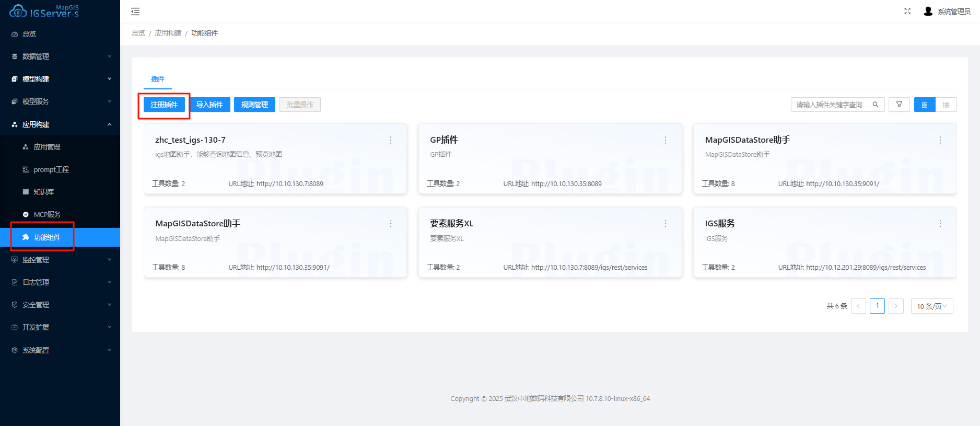This screenshot has height=426, width=980.
Task: Click the 注册插件 button
Action: (x=164, y=105)
